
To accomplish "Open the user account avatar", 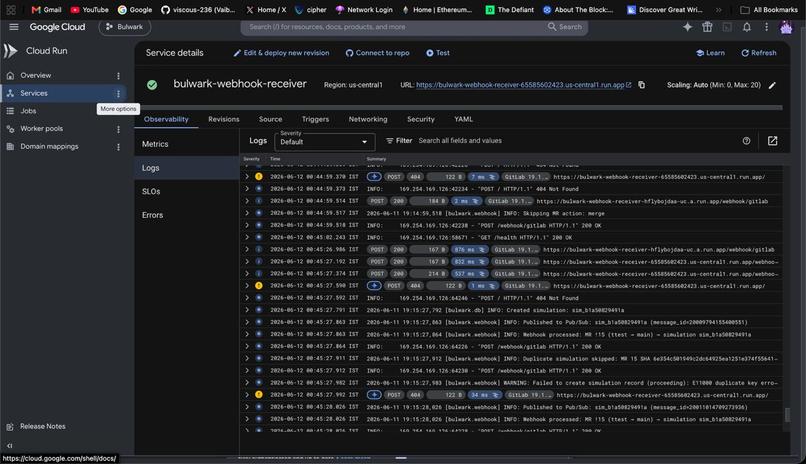I will pos(786,27).
